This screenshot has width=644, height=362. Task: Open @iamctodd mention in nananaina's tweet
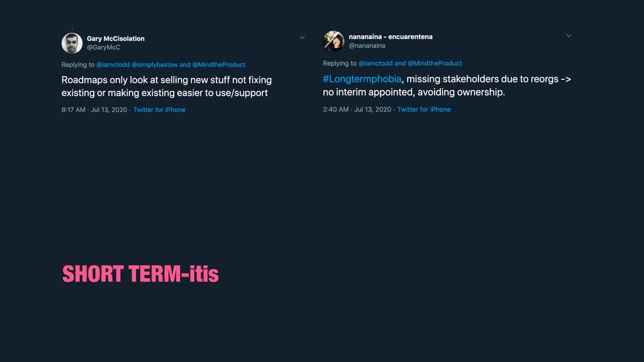[x=375, y=63]
